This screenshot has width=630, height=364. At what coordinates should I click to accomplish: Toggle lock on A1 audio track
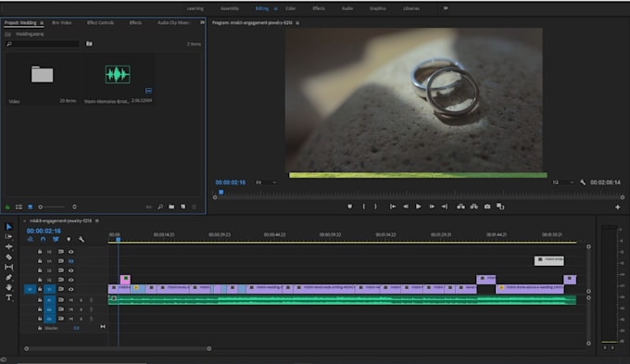pos(40,300)
